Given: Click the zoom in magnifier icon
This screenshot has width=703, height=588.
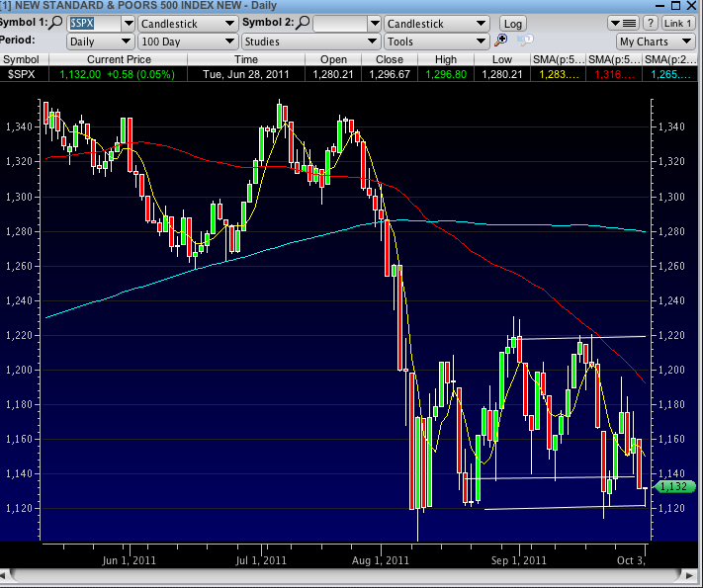Looking at the screenshot, I should point(502,42).
